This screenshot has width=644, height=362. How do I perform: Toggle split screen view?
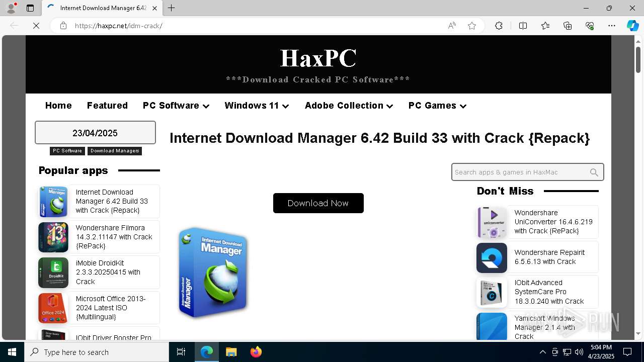pos(523,26)
